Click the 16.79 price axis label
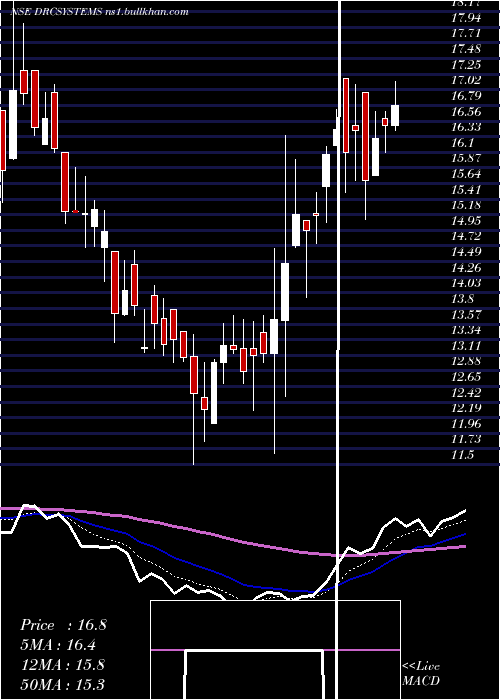 pyautogui.click(x=466, y=96)
